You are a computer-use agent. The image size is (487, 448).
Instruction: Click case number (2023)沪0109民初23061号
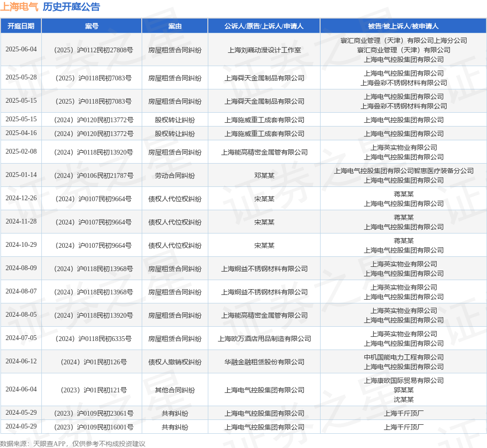coord(94,413)
